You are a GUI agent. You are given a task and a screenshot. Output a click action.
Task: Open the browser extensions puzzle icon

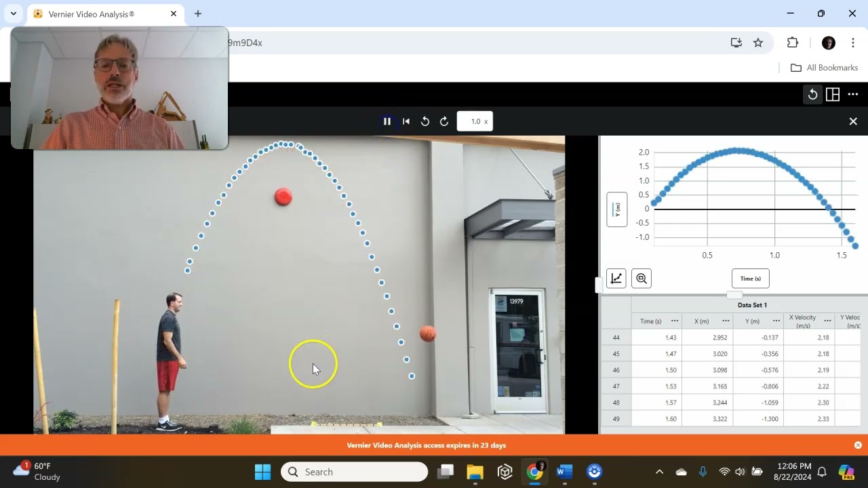pyautogui.click(x=793, y=43)
